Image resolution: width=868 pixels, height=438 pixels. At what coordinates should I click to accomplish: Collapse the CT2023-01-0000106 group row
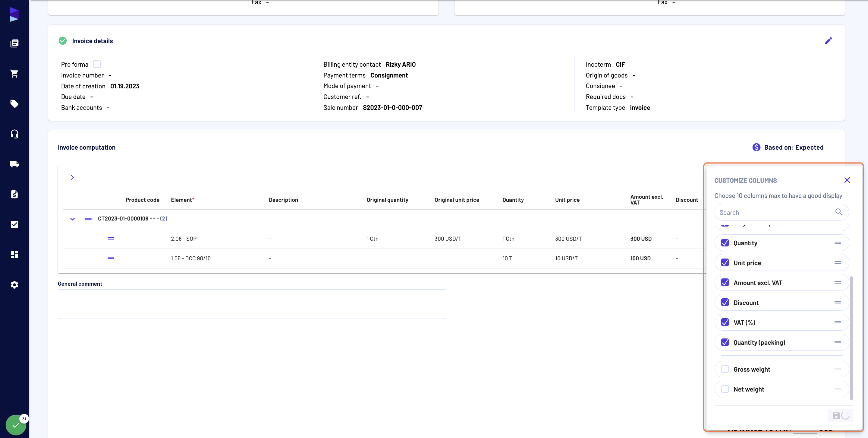coord(72,219)
